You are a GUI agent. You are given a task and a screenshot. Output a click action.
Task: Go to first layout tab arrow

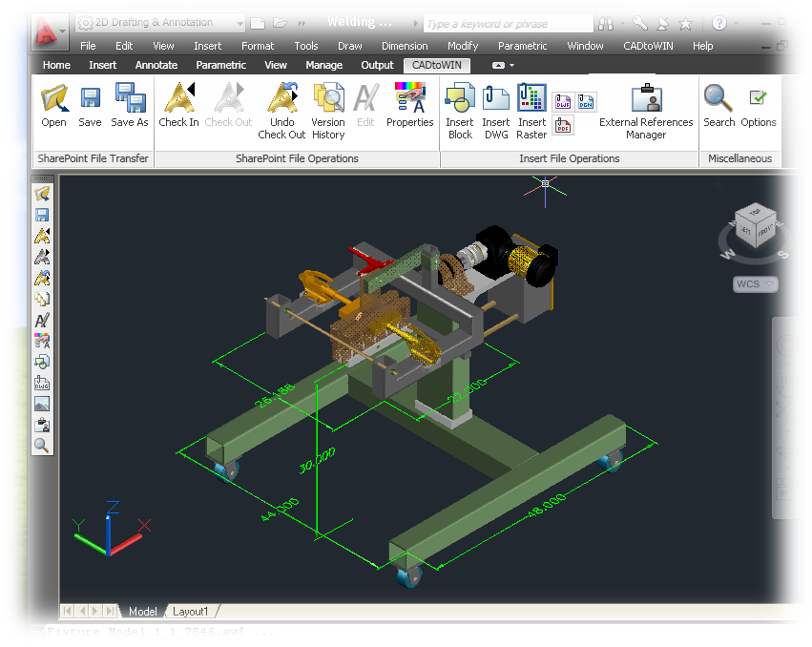[68, 612]
